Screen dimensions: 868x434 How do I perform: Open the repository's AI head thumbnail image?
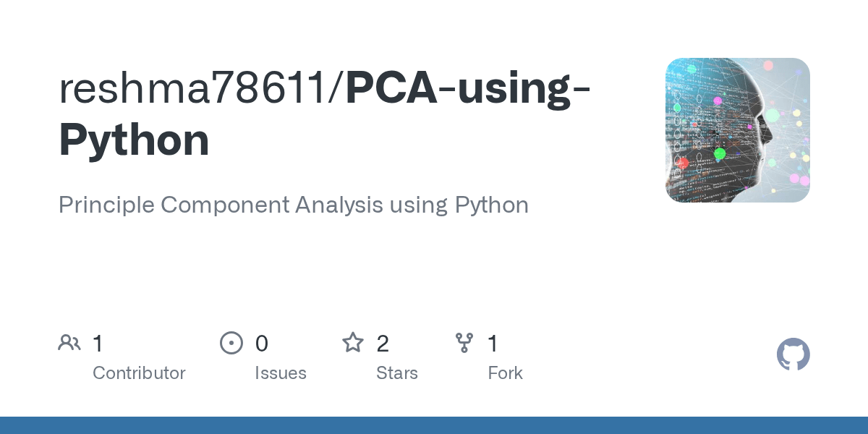(737, 130)
